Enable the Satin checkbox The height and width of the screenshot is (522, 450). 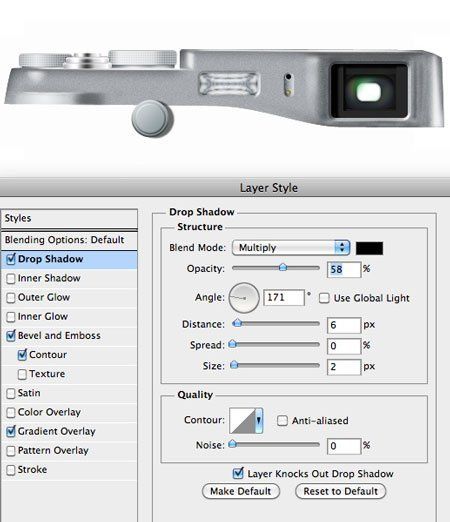point(11,393)
